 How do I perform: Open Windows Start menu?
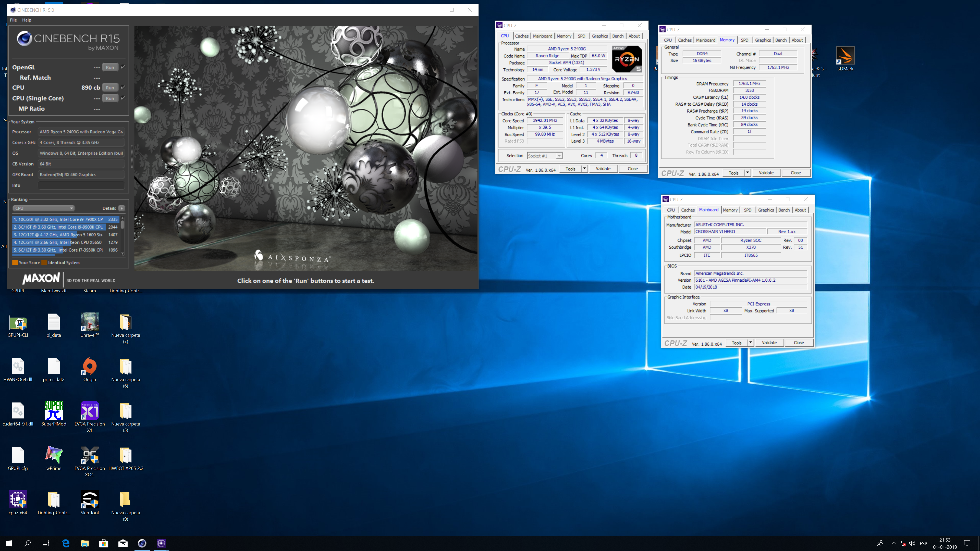(9, 543)
